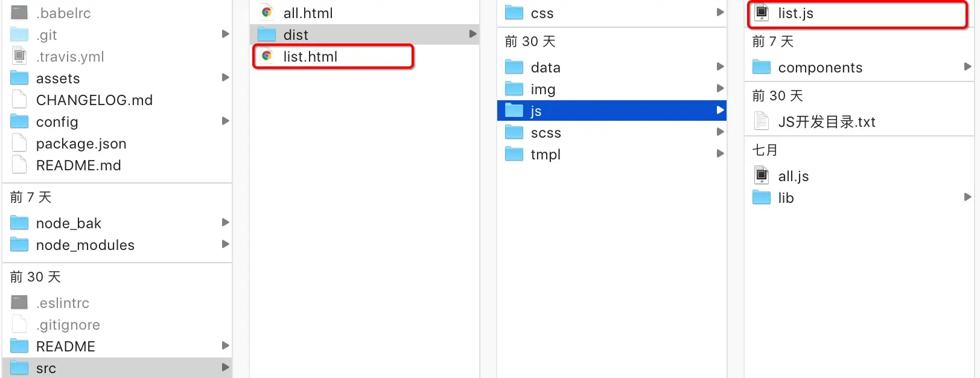
Task: Expand the assets folder arrow
Action: pyautogui.click(x=225, y=77)
